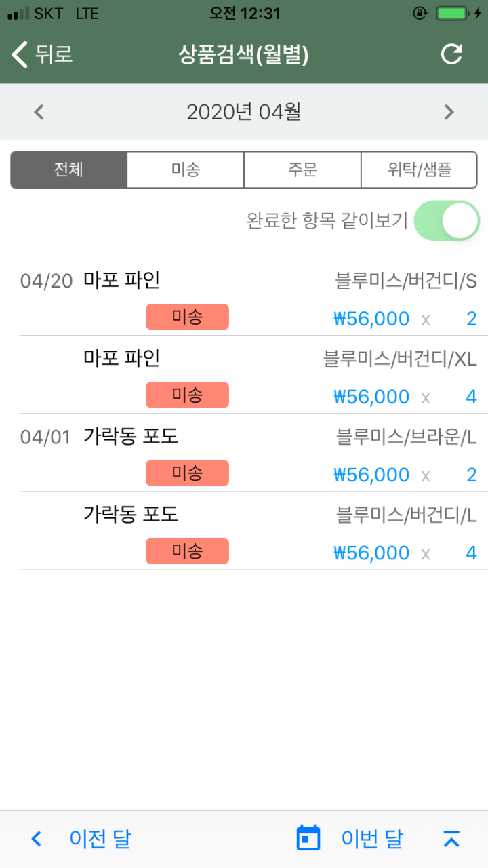Screen dimensions: 488x868
Task: Switch to the 미송 tab
Action: pyautogui.click(x=186, y=170)
